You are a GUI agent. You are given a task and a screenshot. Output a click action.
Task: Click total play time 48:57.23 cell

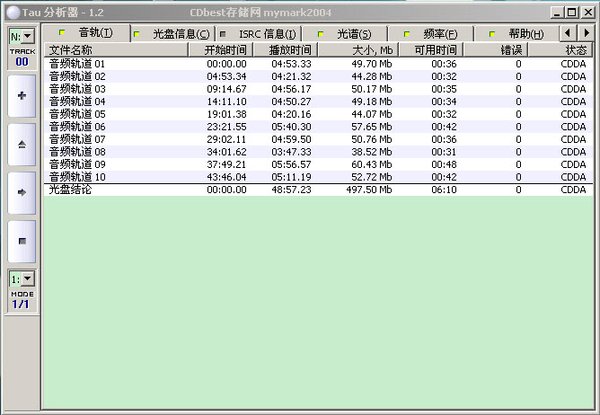point(291,190)
